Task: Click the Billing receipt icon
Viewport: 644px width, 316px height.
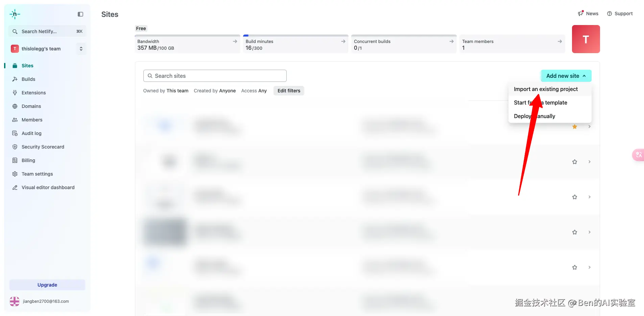Action: point(15,160)
